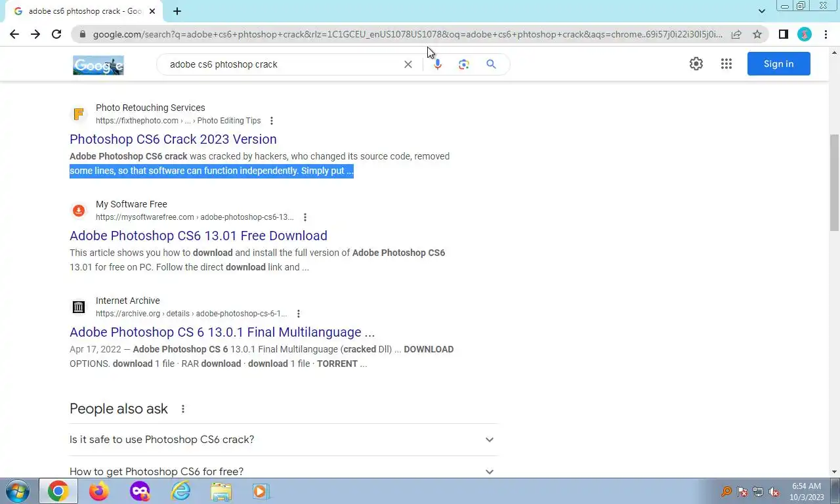This screenshot has width=840, height=504.
Task: Click the page vertical scrollbar thumb
Action: click(x=834, y=182)
